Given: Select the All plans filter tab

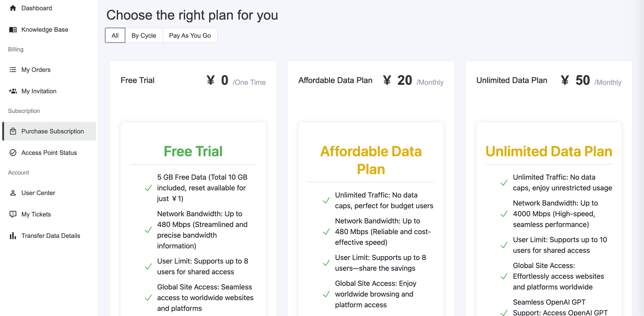Looking at the screenshot, I should [x=115, y=35].
